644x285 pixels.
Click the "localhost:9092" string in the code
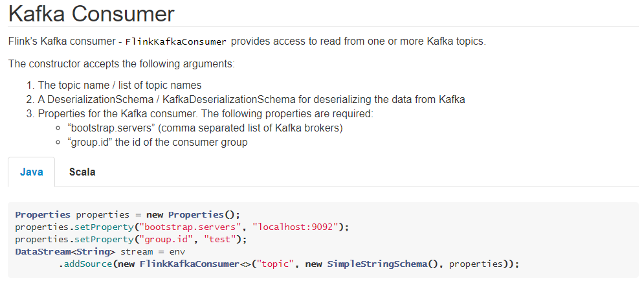pos(298,227)
